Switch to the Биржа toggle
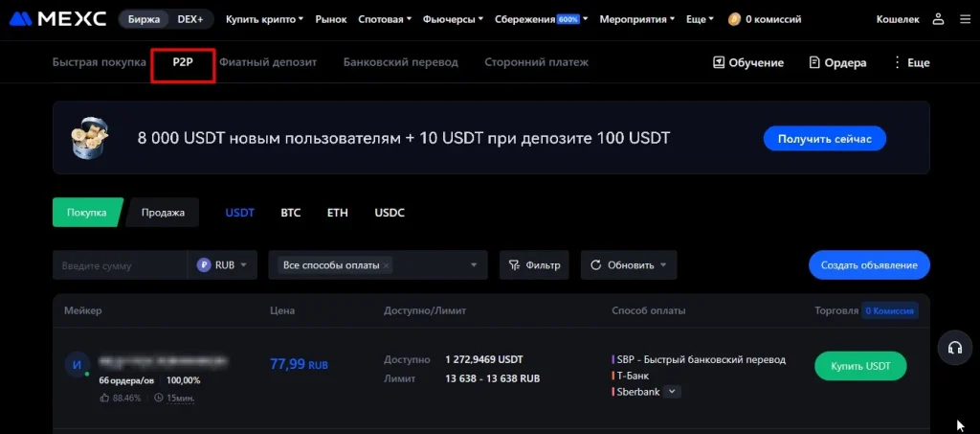The image size is (980, 434). pos(144,19)
